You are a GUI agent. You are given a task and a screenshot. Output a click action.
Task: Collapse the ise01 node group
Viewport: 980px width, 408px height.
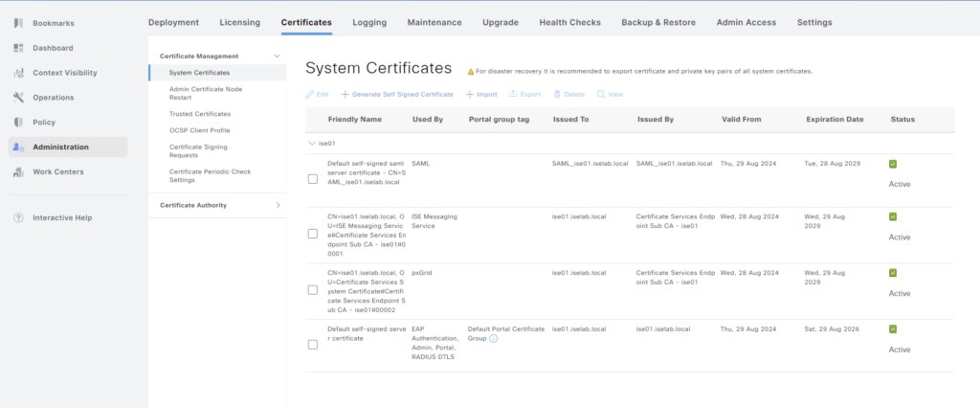(x=312, y=144)
